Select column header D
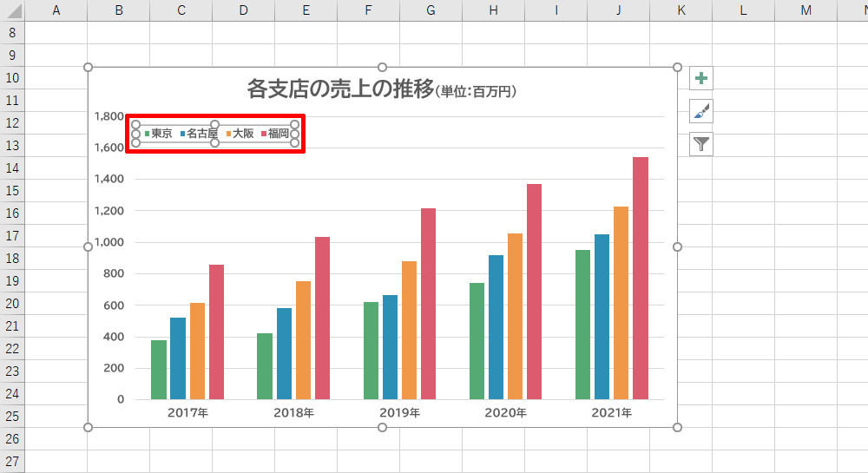Screen dimensions: 868x473 244,10
